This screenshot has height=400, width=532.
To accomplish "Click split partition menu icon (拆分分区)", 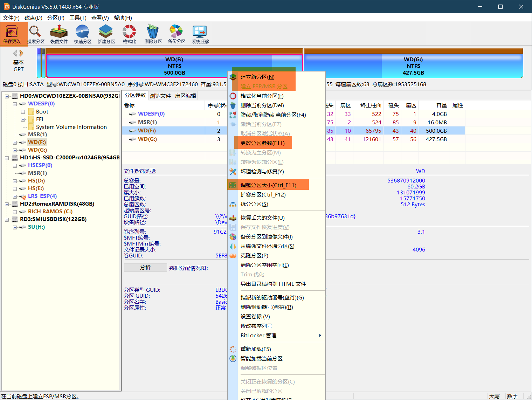I will (x=233, y=204).
